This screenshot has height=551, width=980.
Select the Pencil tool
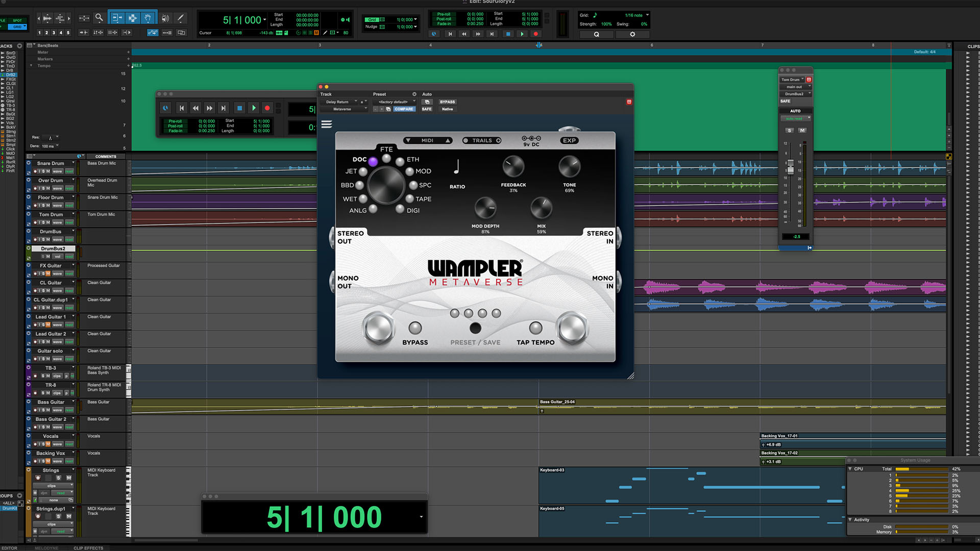[180, 18]
